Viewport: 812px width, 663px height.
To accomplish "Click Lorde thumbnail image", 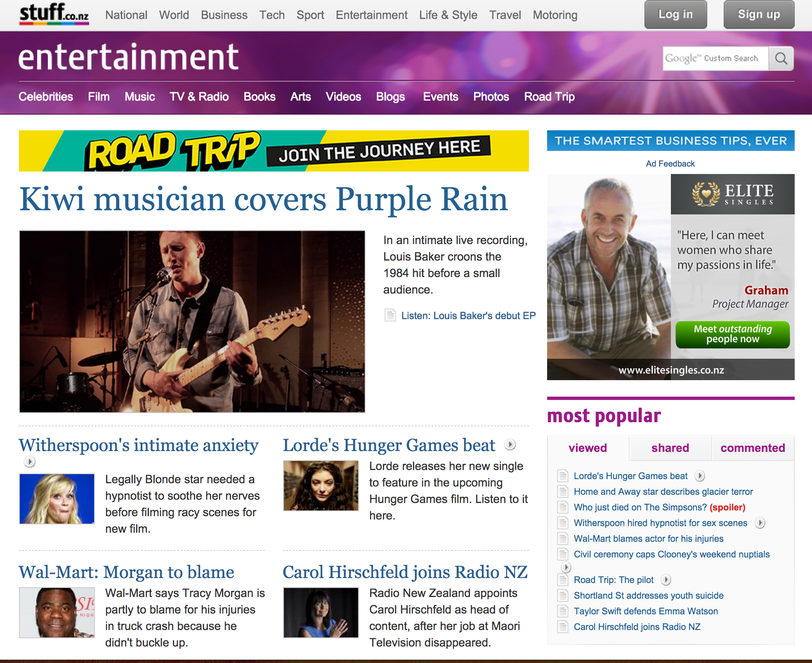I will [x=321, y=486].
